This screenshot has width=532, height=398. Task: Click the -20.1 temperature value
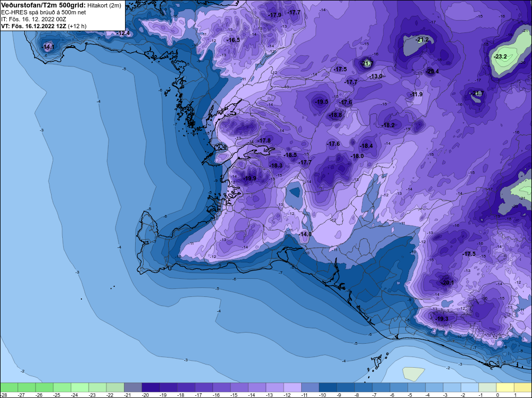[x=447, y=283]
